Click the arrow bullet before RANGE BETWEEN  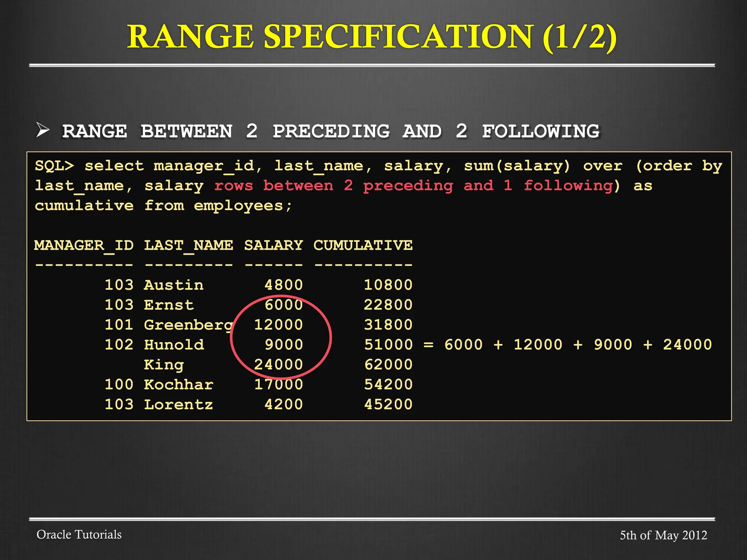[x=43, y=130]
